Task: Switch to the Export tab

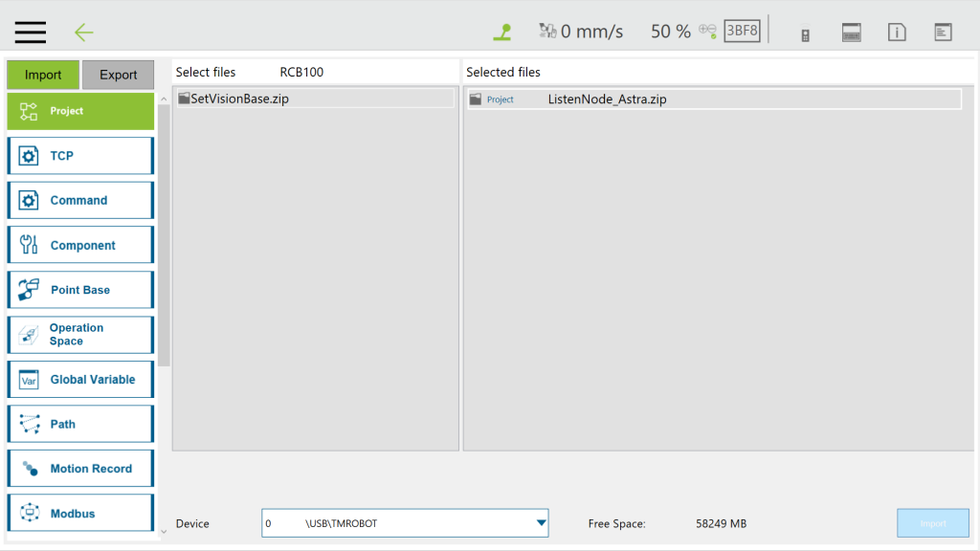Action: tap(119, 75)
